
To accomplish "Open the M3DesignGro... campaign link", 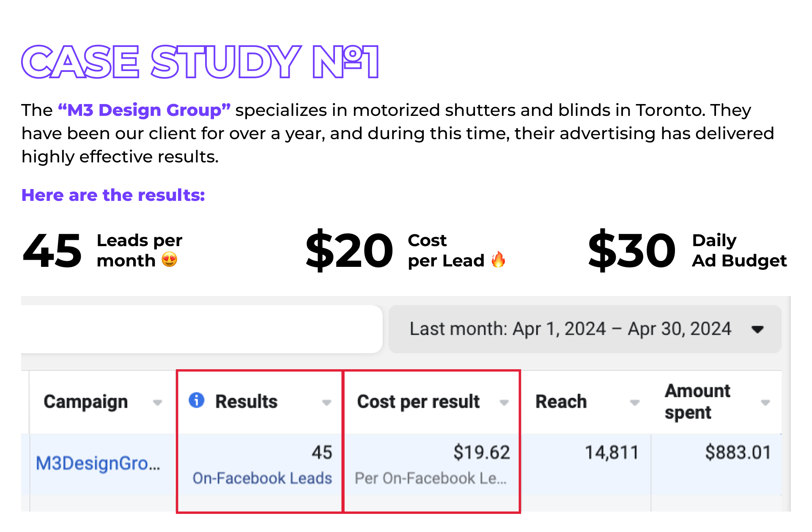I will point(98,463).
